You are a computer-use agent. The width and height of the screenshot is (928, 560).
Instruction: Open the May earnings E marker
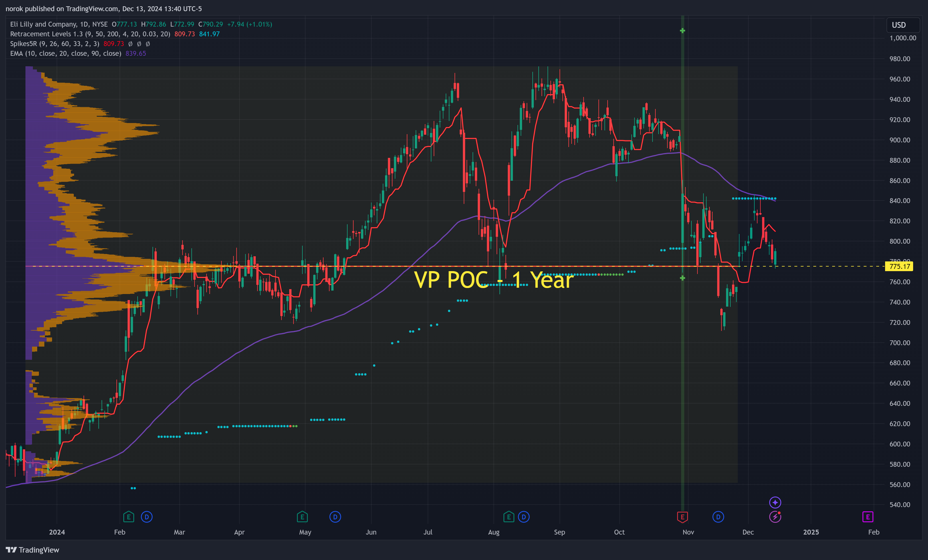[302, 517]
